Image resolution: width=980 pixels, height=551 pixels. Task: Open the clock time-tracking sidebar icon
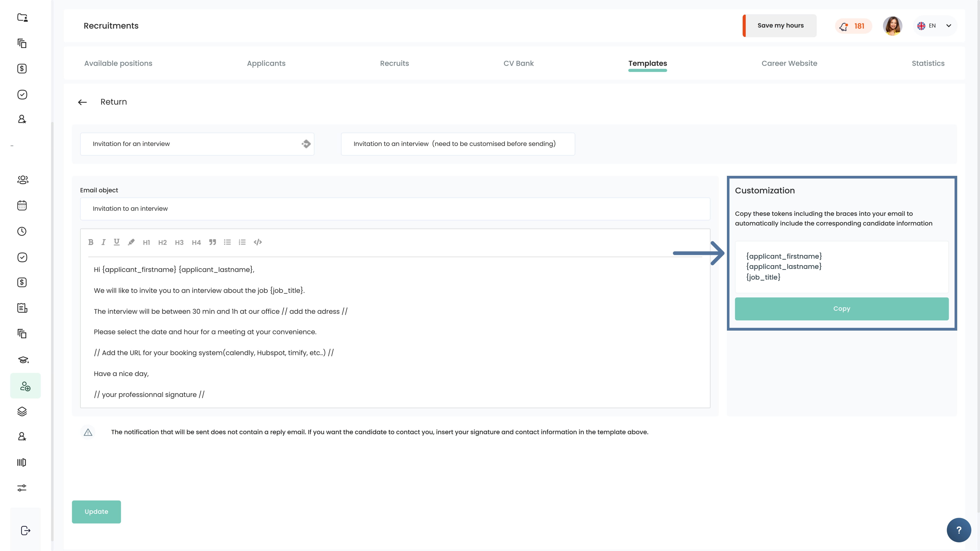pos(22,232)
